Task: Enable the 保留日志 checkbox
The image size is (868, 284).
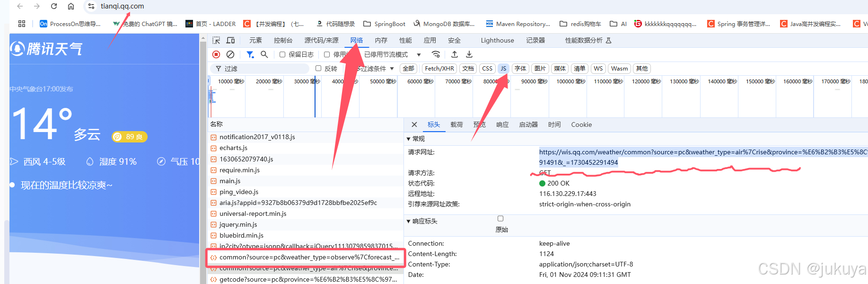Action: coord(282,54)
